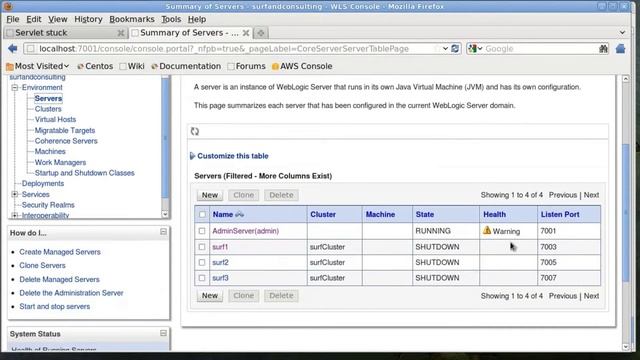Viewport: 640px width, 360px height.
Task: Open the surf3 server link
Action: [x=220, y=278]
